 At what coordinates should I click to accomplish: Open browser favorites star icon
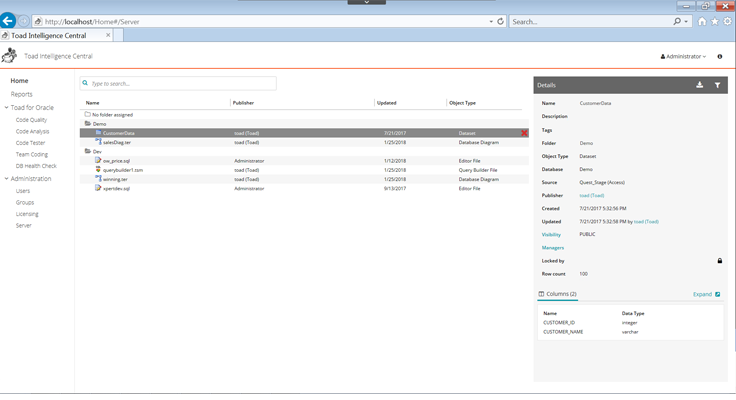tap(714, 21)
